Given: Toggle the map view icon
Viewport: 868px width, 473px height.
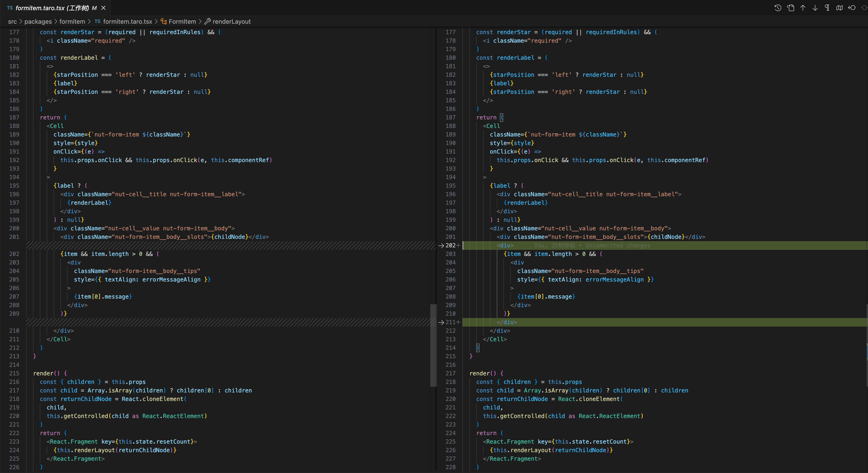Looking at the screenshot, I should (839, 8).
